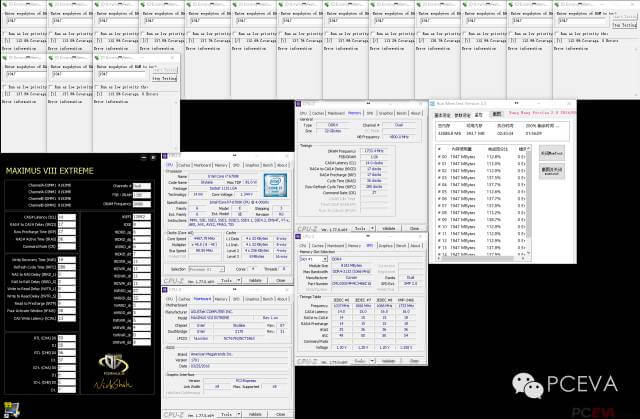
Task: Open the Graphics tab in CPU-Z Memory window
Action: (x=386, y=113)
